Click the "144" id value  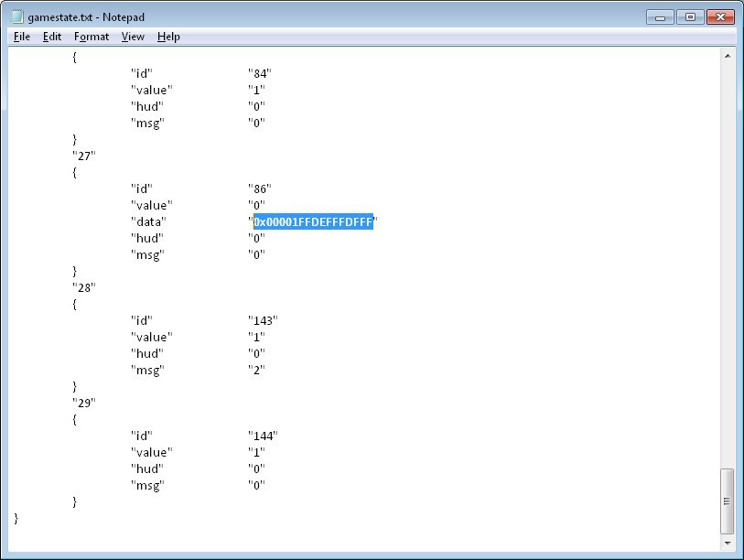click(x=263, y=436)
